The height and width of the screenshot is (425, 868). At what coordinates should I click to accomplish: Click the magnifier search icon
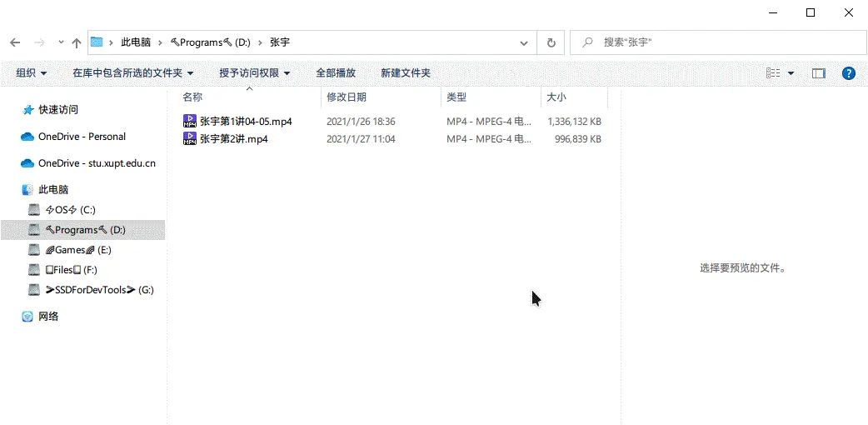[588, 42]
